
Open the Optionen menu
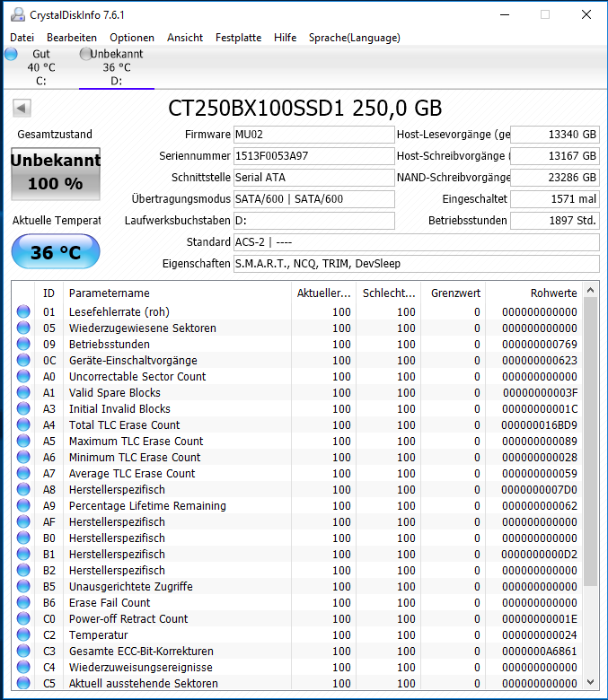pos(132,38)
